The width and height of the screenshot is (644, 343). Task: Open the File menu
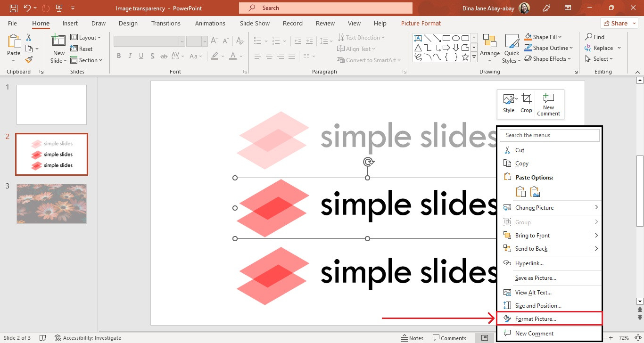click(12, 23)
